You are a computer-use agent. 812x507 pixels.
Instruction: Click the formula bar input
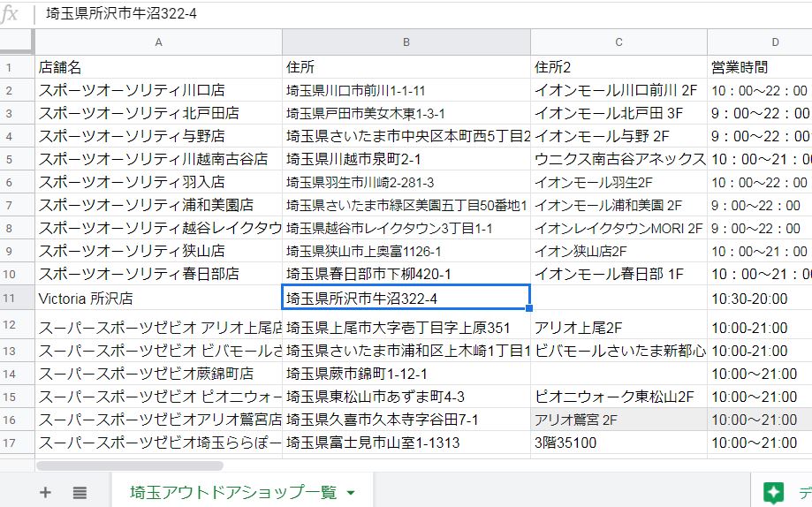[x=425, y=13]
